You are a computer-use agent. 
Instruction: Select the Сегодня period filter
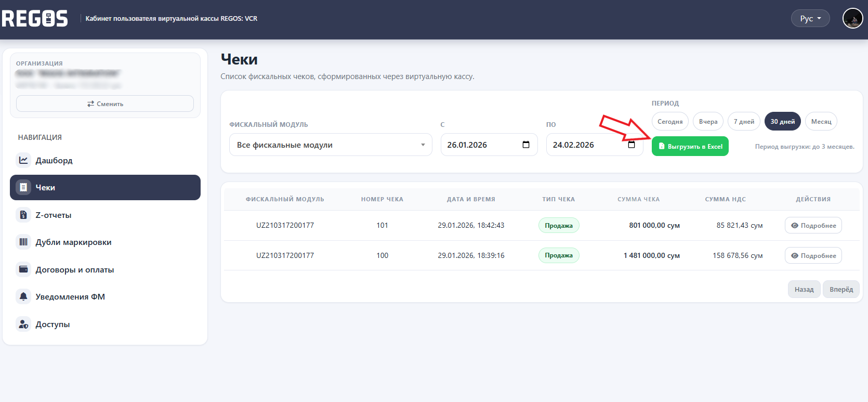pyautogui.click(x=669, y=122)
